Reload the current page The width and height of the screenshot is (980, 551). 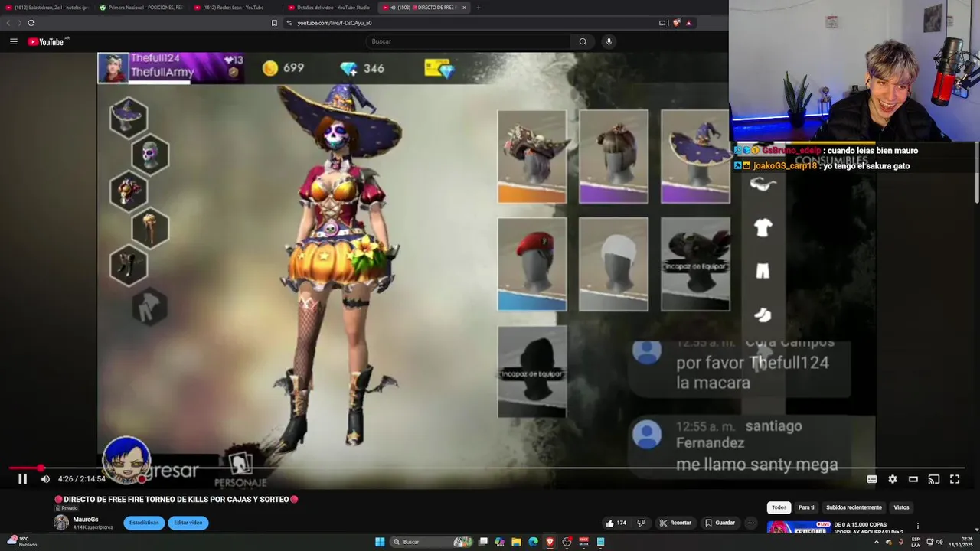point(31,23)
